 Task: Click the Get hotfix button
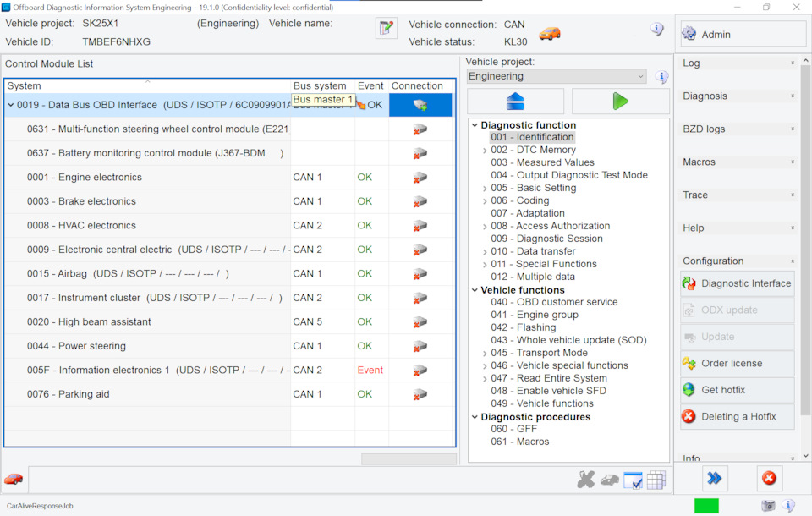coord(738,390)
